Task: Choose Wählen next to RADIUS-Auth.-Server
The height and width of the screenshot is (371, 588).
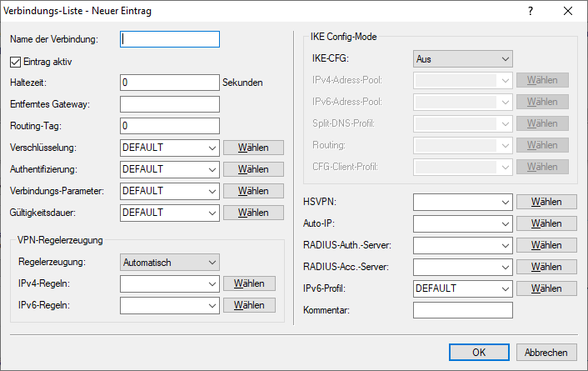Action: coord(546,245)
